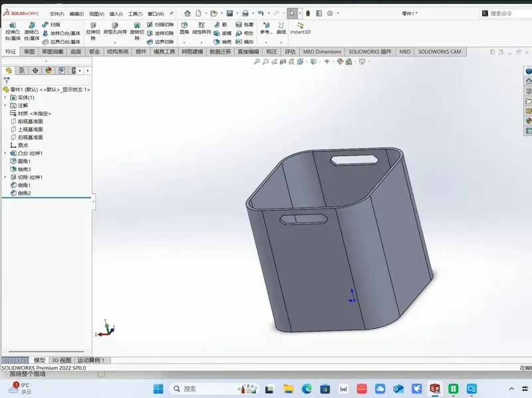Open the 插入(I) menu
Screen dimensions: 532x398
pyautogui.click(x=116, y=14)
